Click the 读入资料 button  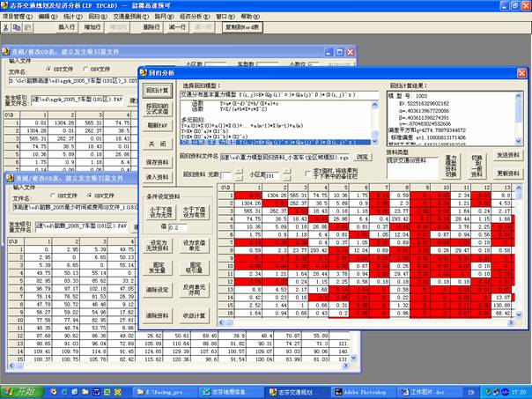[x=158, y=177]
